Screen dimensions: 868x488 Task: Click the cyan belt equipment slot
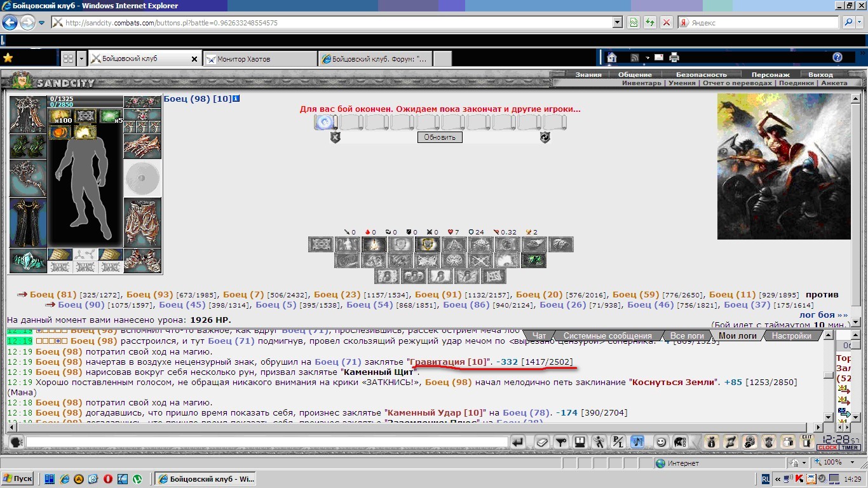click(27, 261)
